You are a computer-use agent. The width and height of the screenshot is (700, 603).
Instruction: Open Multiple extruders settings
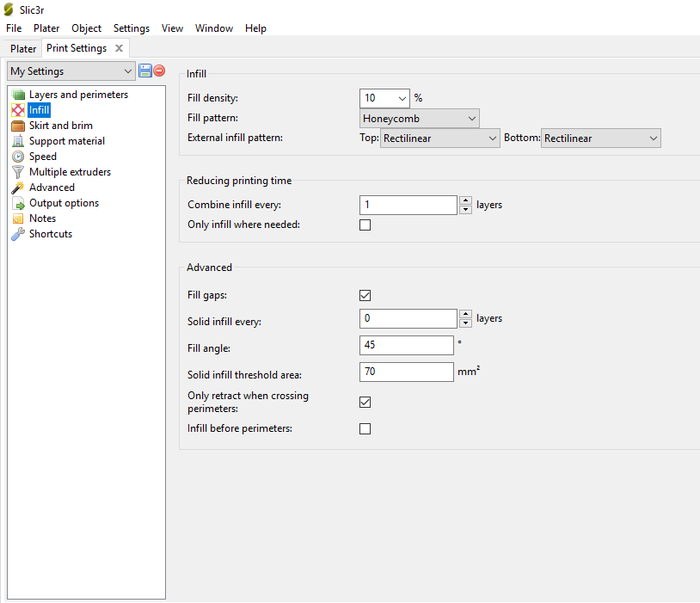(69, 172)
